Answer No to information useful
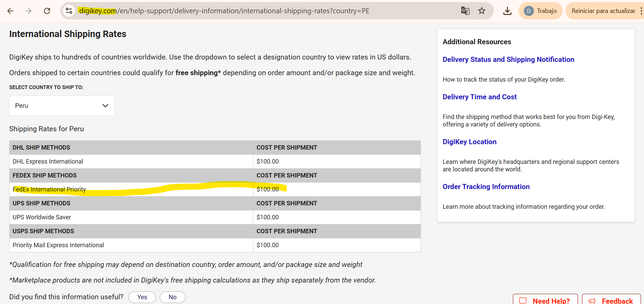This screenshot has height=304, width=644. [x=173, y=297]
